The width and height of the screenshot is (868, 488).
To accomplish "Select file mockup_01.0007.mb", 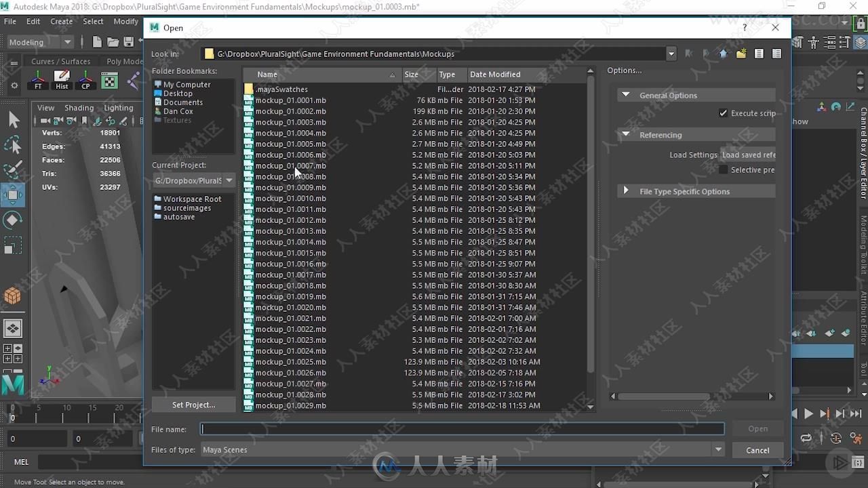I will tap(290, 165).
